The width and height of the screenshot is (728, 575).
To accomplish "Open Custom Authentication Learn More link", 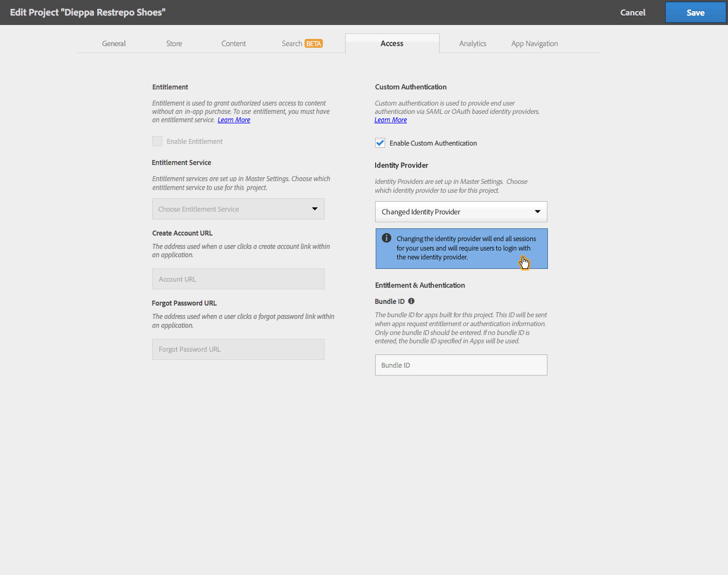I will click(x=391, y=120).
